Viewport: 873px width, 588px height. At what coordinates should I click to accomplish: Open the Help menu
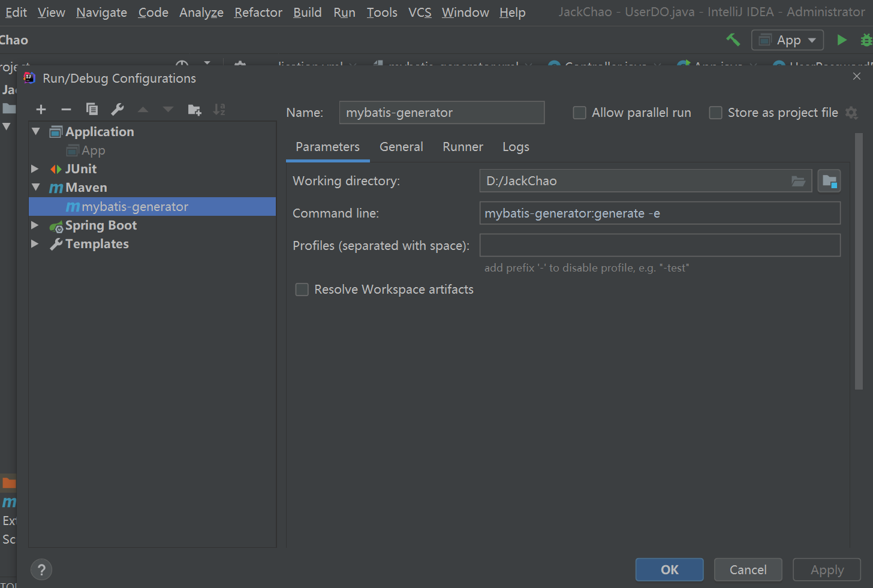click(512, 12)
